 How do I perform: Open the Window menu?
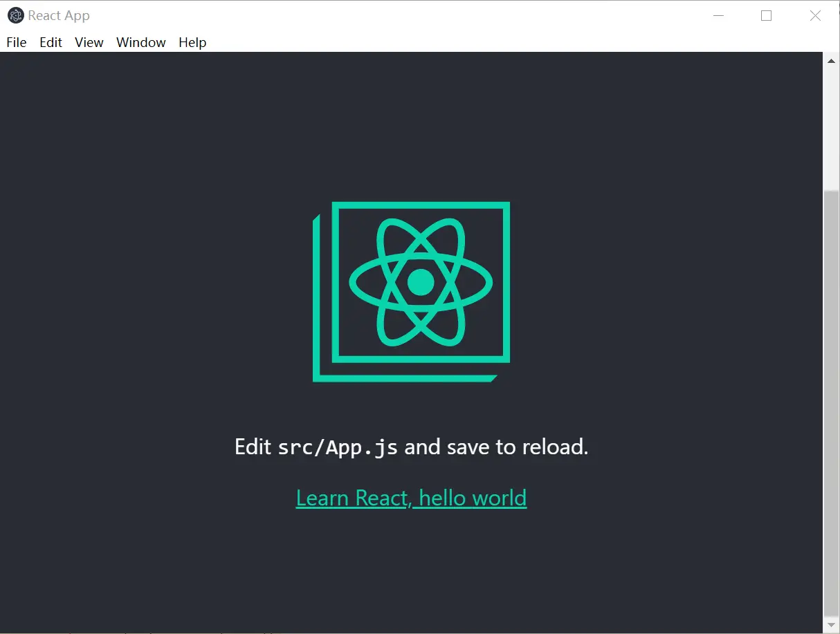(141, 42)
